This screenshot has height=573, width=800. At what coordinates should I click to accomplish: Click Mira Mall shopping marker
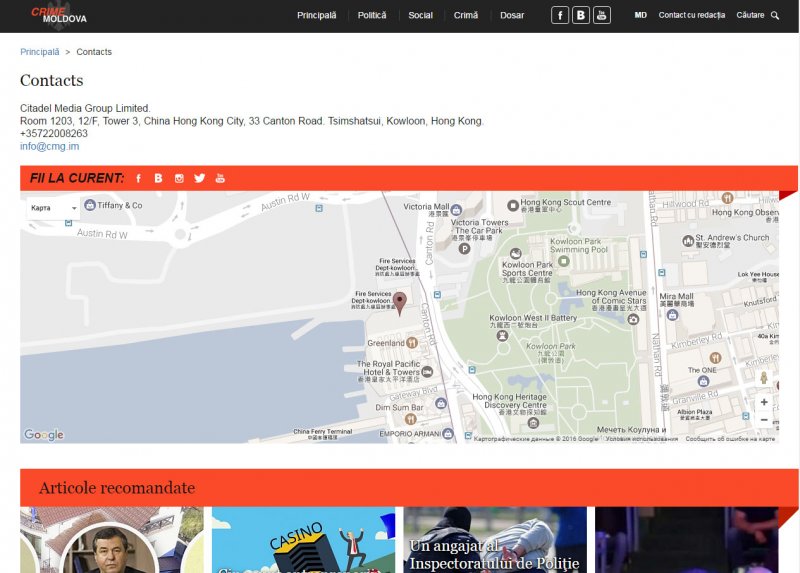[x=672, y=315]
